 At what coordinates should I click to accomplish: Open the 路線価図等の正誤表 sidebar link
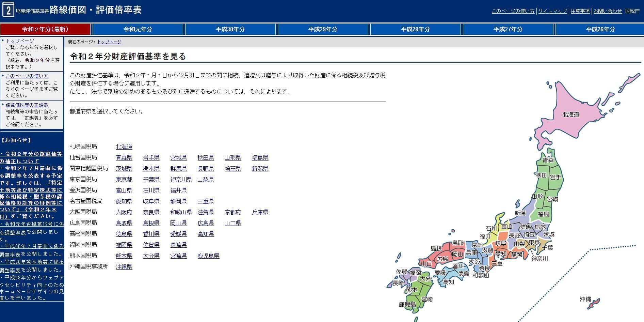pyautogui.click(x=27, y=105)
